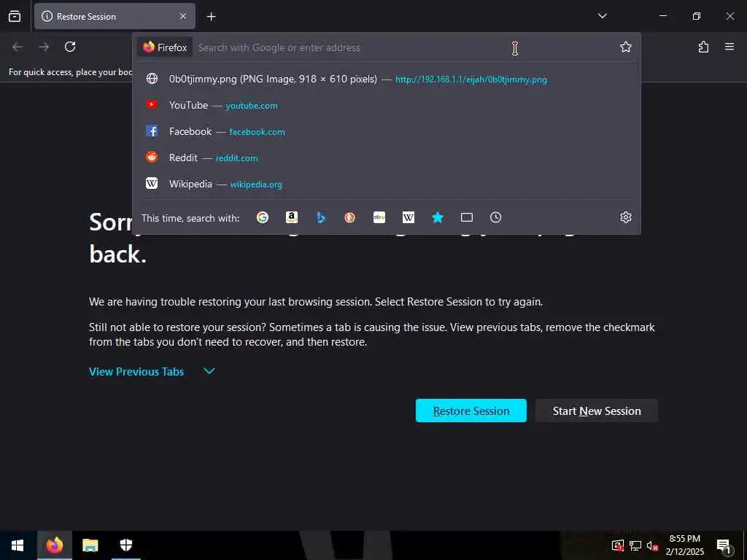Open the Extensions puzzle icon
Screen dimensions: 747x560
[x=703, y=47]
